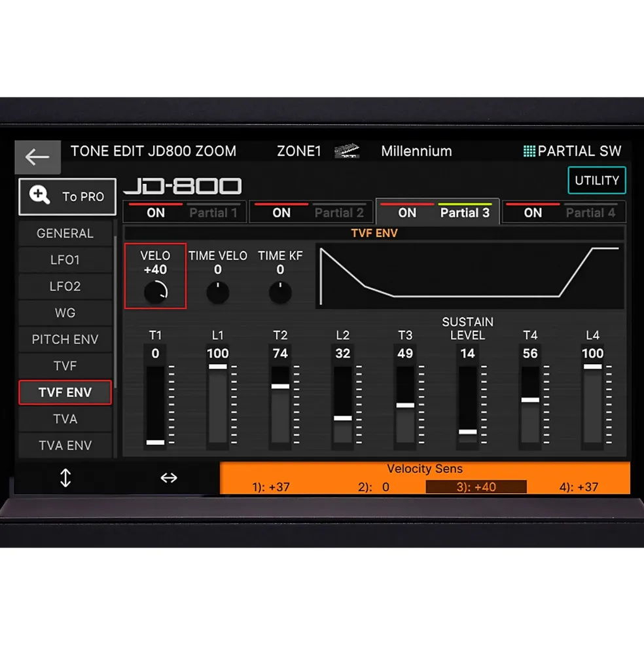Click the Millennium tone name
This screenshot has height=645, width=644.
coord(416,151)
